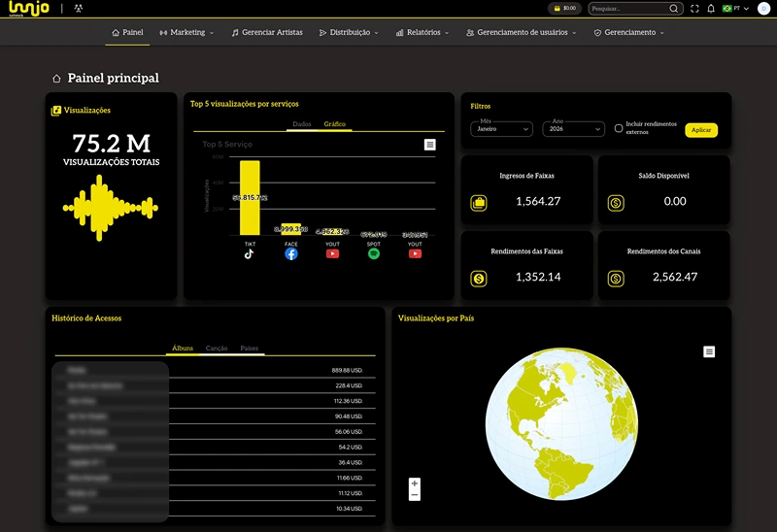The height and width of the screenshot is (532, 777).
Task: Click the first YouTube service icon
Action: [x=332, y=254]
